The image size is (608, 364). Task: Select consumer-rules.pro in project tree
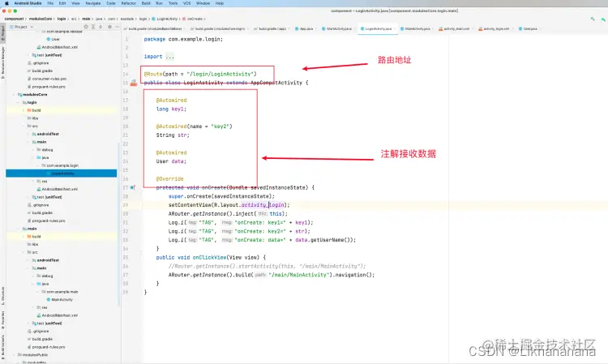pos(46,79)
